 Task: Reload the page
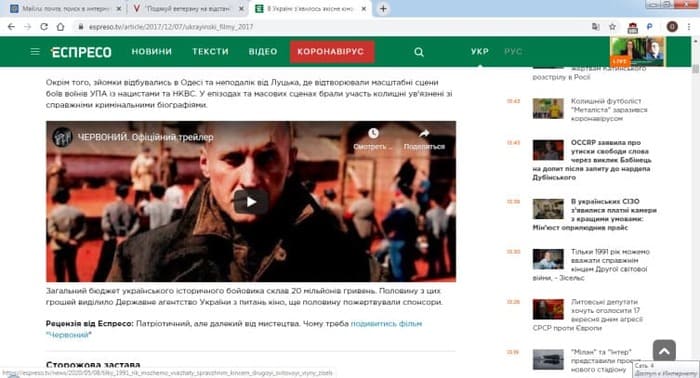tap(44, 27)
